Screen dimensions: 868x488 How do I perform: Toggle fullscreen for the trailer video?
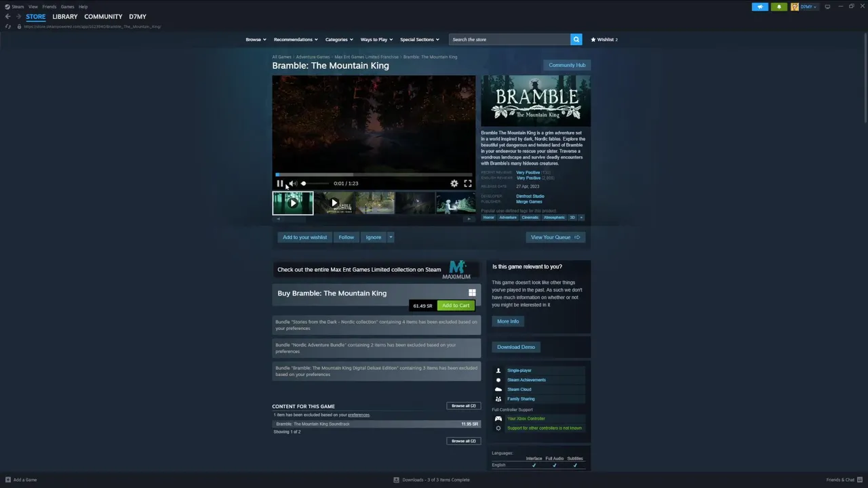pyautogui.click(x=467, y=183)
